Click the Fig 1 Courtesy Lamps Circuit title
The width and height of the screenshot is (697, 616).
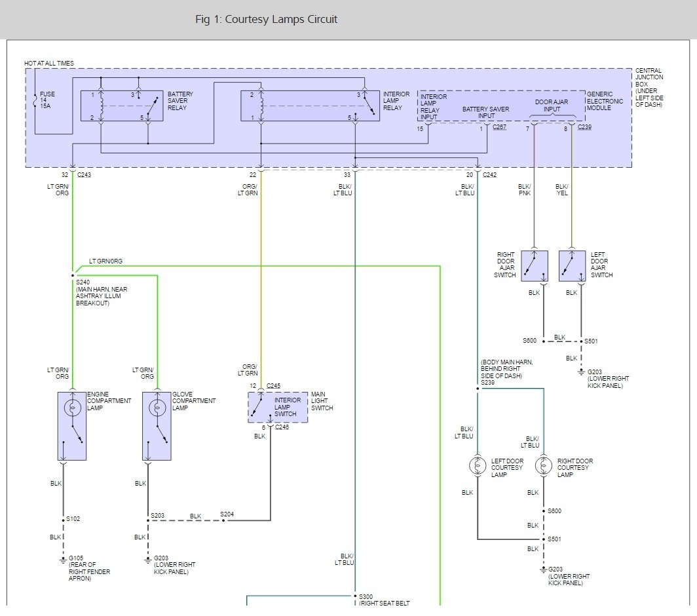tap(266, 19)
